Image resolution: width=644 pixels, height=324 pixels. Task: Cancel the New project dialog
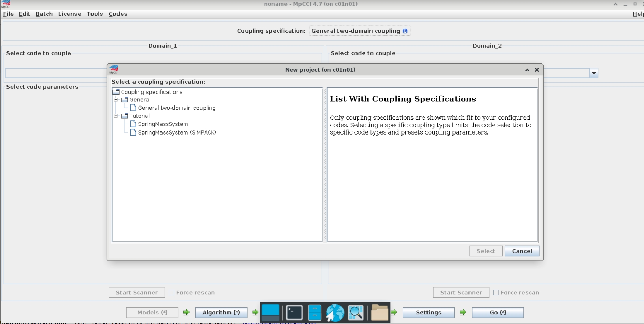point(522,251)
